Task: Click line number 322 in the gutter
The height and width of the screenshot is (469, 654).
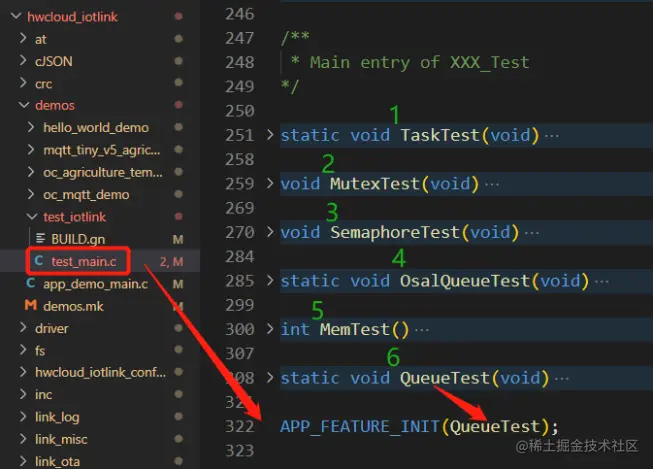Action: [x=239, y=426]
